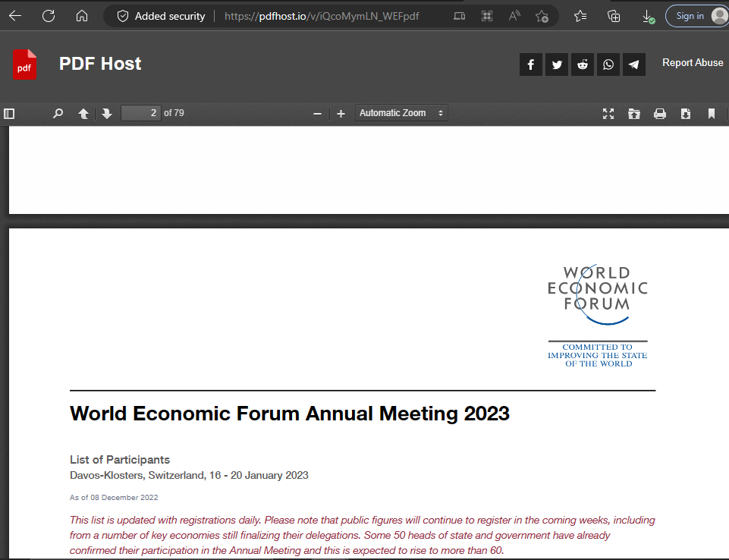Select the pdfhost.io URL in address bar

(322, 16)
